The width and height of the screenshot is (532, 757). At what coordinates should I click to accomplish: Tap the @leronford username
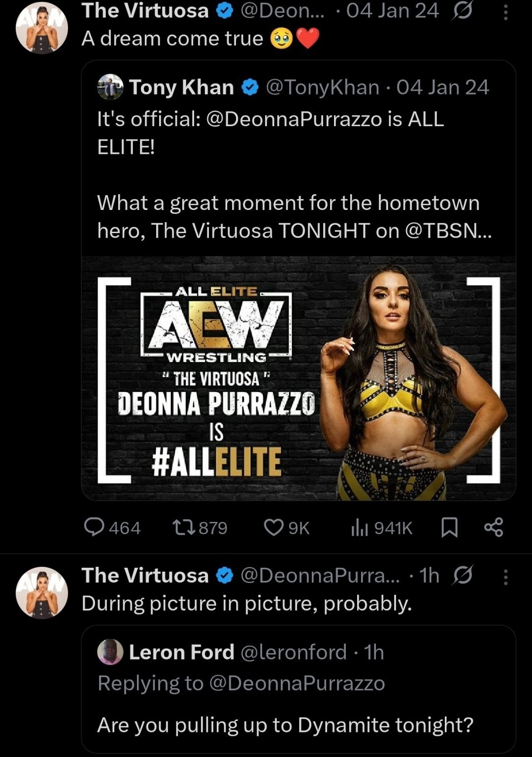(x=294, y=652)
